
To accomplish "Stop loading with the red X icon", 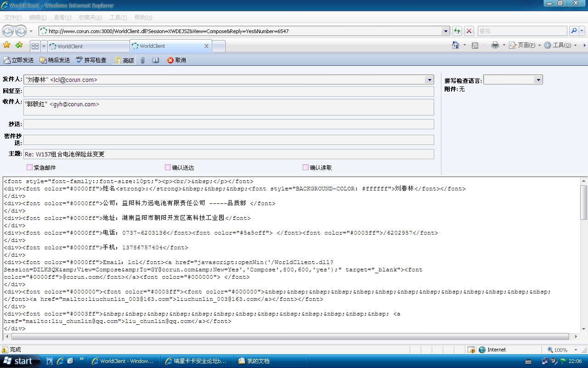I will tap(469, 31).
